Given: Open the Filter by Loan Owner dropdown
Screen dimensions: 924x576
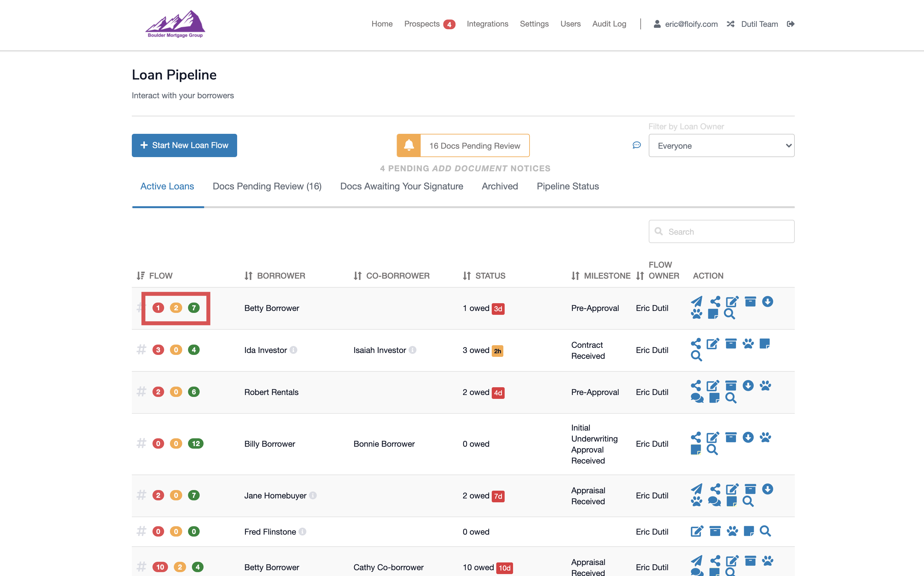Looking at the screenshot, I should 721,145.
